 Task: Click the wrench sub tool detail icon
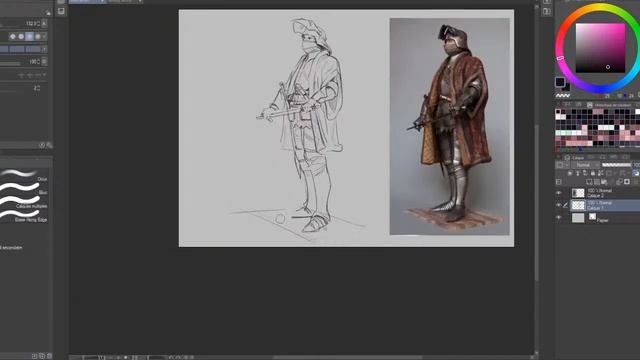49,145
